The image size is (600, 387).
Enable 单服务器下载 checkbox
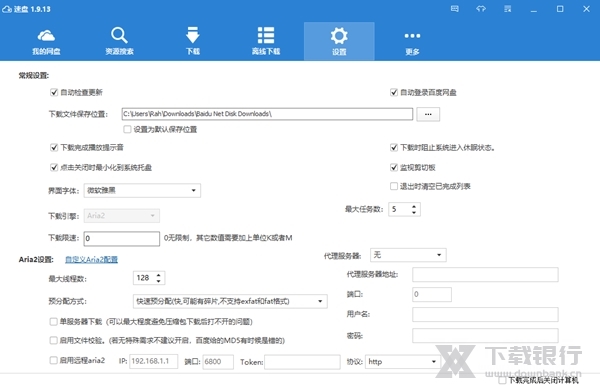(54, 322)
